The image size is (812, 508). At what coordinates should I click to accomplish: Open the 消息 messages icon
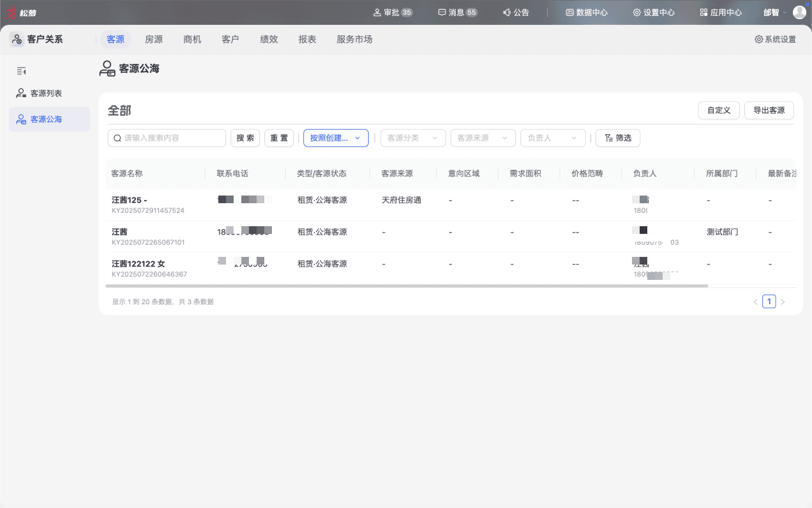point(442,12)
